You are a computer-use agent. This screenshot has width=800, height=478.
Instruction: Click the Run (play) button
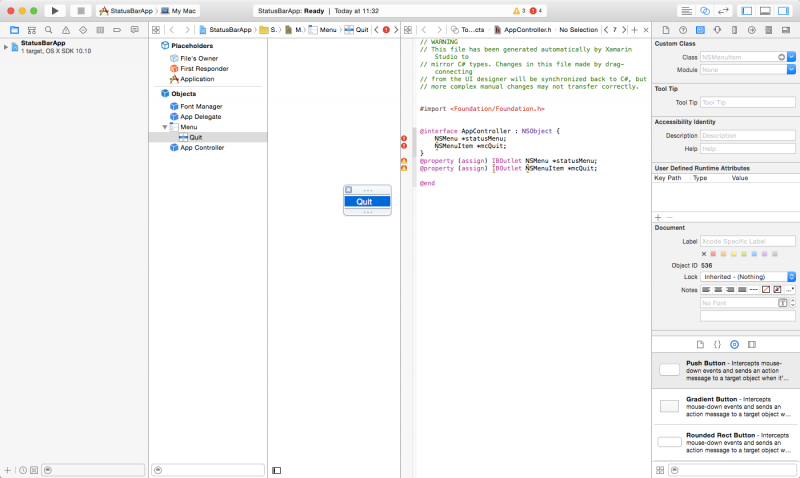coord(55,10)
